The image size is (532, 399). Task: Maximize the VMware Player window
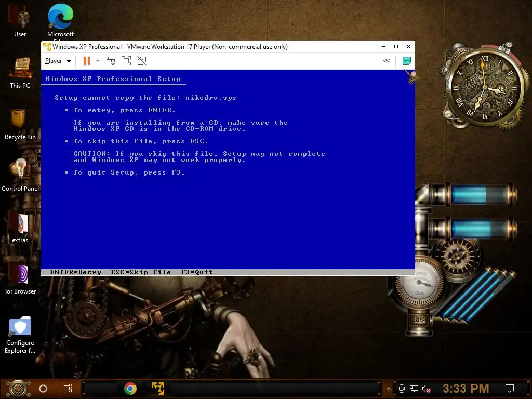pos(396,46)
